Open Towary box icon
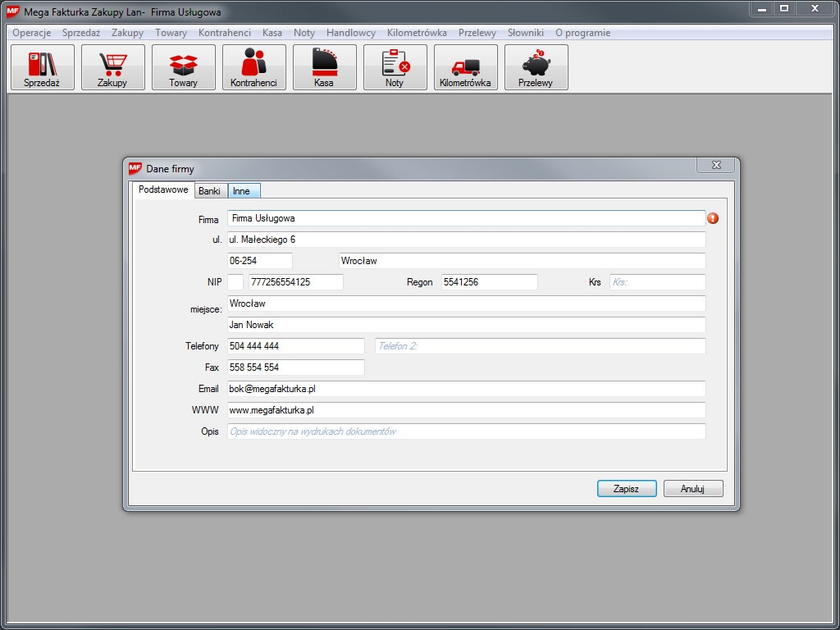 184,67
